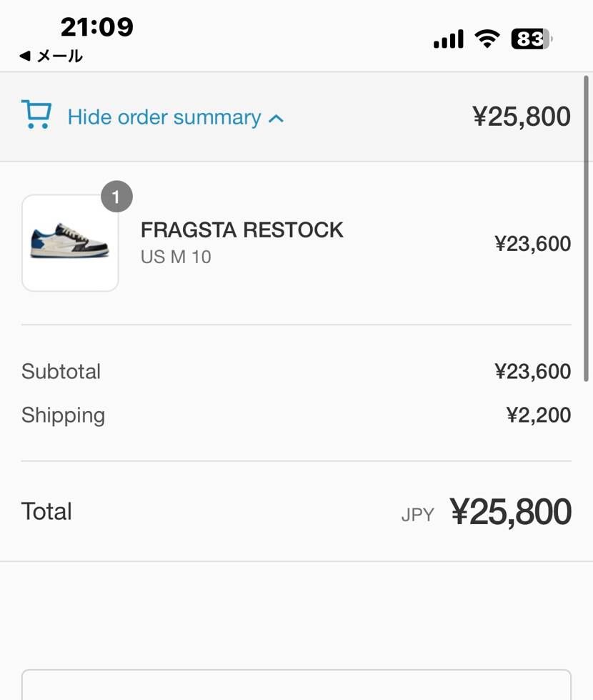Tap the shopping cart icon
This screenshot has height=700, width=593.
click(x=36, y=115)
